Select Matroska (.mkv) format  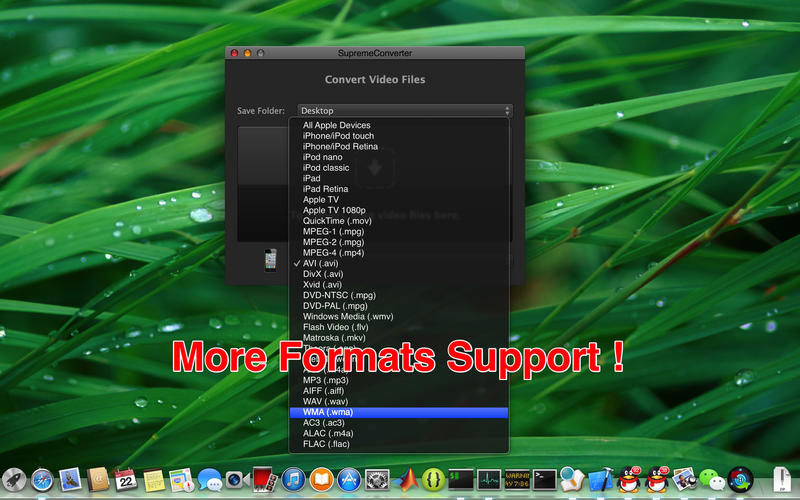pos(399,338)
